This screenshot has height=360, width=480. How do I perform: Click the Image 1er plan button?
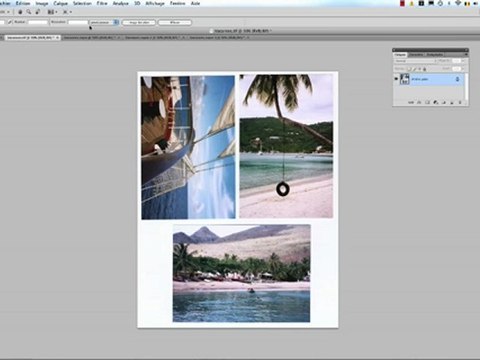[x=139, y=22]
